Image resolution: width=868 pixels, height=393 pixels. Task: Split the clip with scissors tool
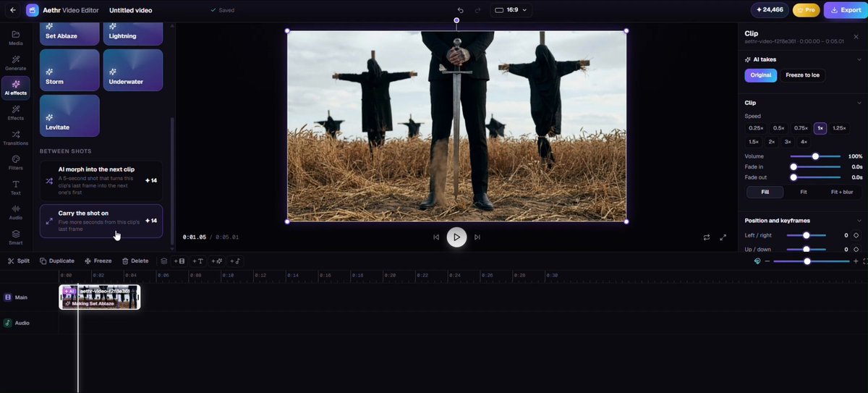pos(19,261)
